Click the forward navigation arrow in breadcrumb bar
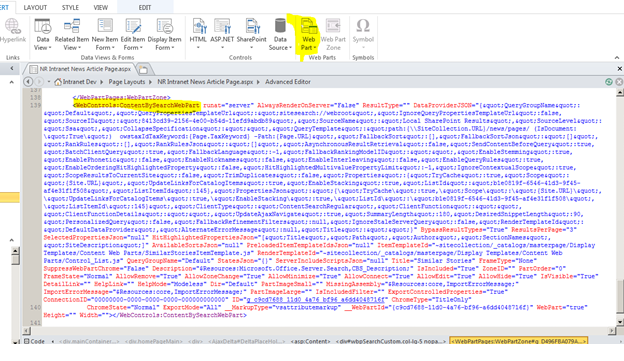 [x=39, y=82]
